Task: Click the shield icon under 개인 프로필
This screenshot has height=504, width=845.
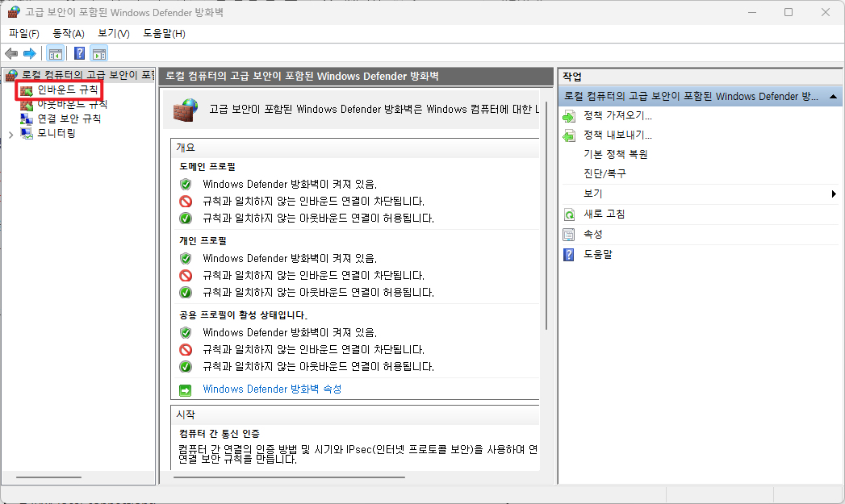Action: coord(186,259)
